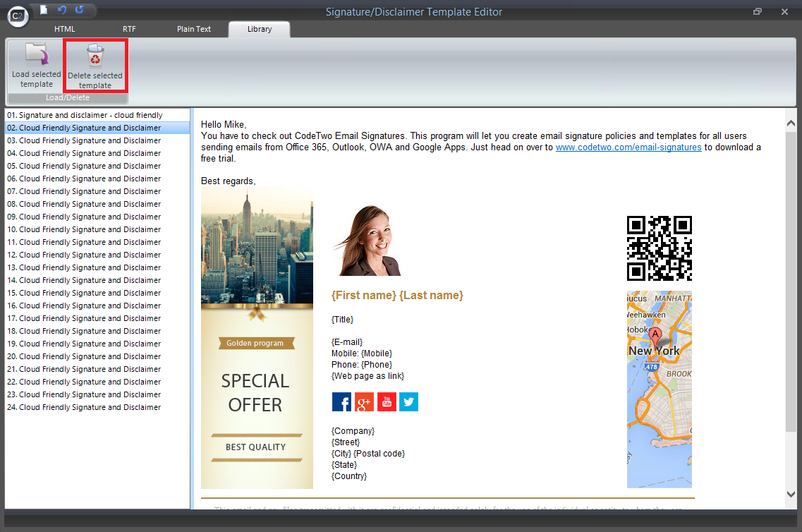Click the Mobile: {Mobile} line
The image size is (802, 532).
(362, 353)
